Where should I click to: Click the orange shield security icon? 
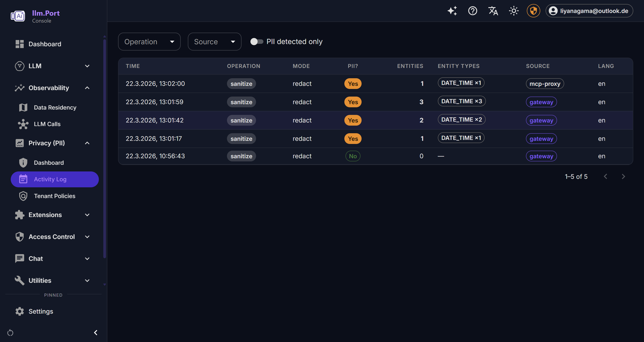[x=533, y=11]
